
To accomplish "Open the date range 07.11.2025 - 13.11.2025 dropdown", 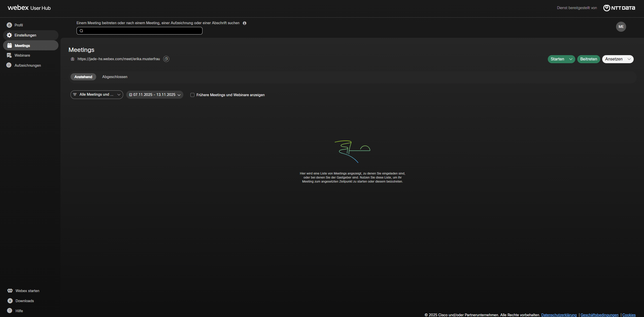I will coord(155,95).
